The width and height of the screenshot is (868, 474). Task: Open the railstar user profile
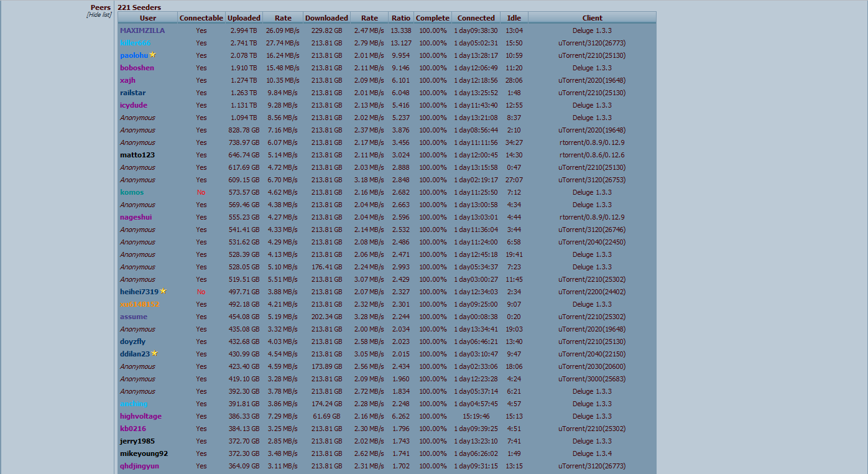coord(133,93)
